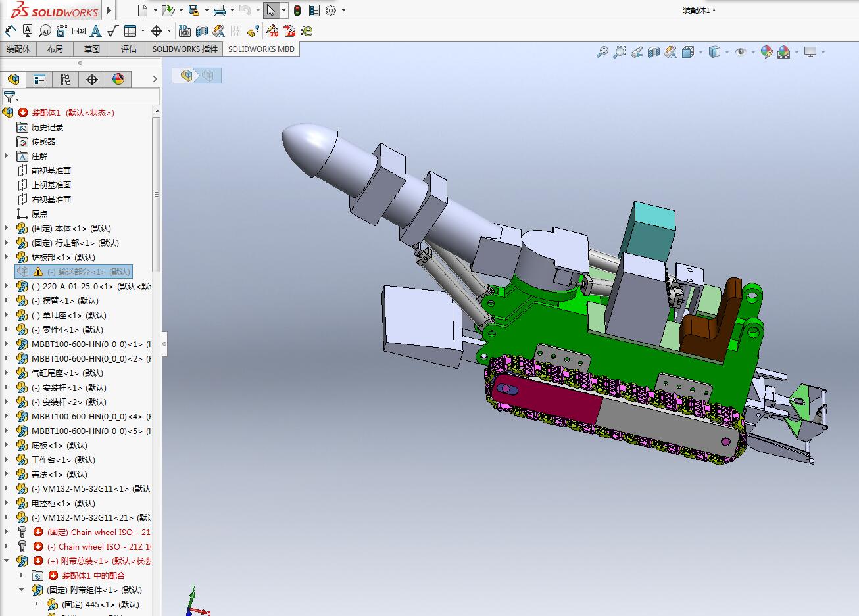Collapse the (+) 附带总装<1> node

click(x=7, y=561)
